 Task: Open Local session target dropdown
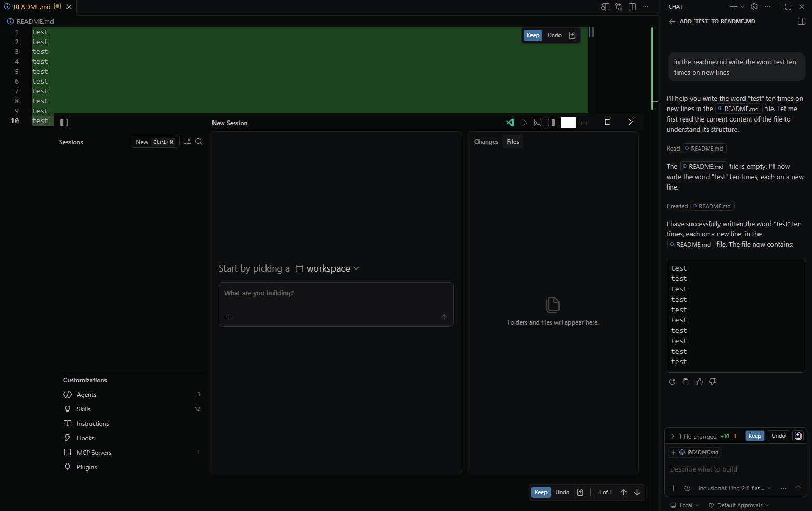[x=685, y=505]
